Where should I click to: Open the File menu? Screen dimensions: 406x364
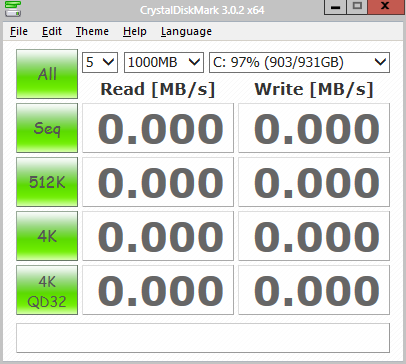pos(19,31)
